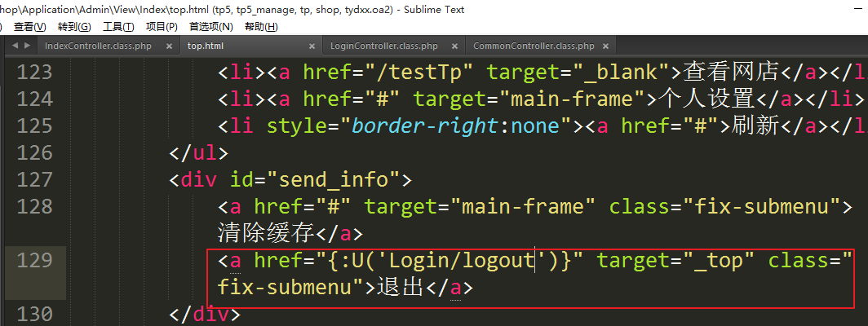
Task: Switch to the CommonController.class.php tab
Action: tap(534, 46)
